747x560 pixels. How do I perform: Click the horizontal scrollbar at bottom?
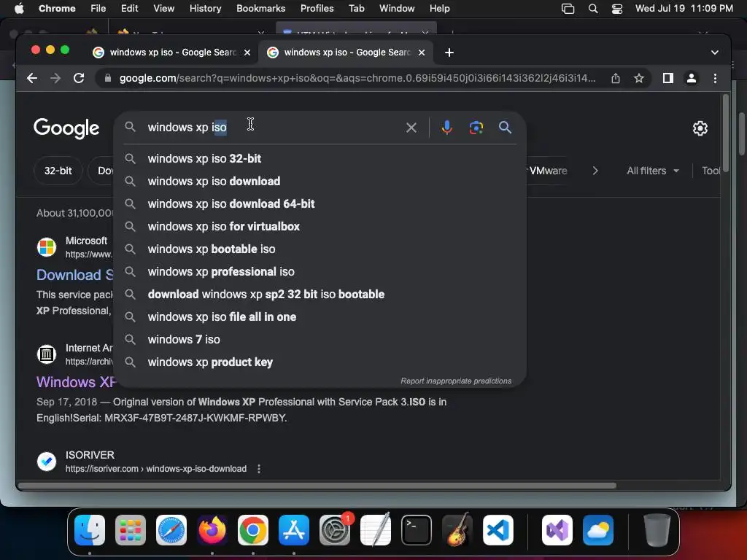coord(317,486)
